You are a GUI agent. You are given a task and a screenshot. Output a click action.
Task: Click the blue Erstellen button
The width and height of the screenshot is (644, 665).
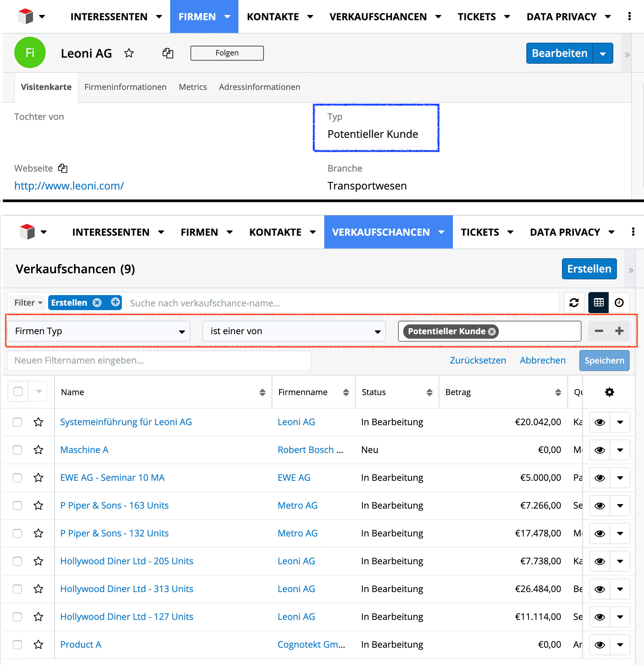tap(589, 269)
